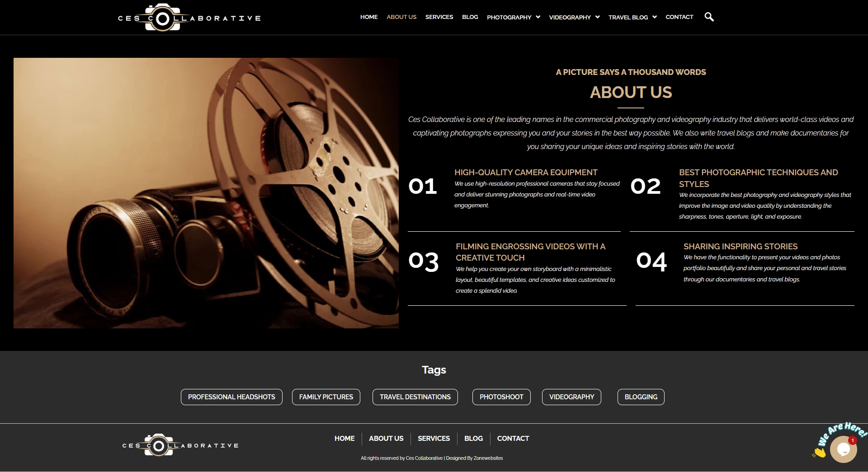Select the Travel Destinations tag
The width and height of the screenshot is (868, 472).
(x=415, y=397)
